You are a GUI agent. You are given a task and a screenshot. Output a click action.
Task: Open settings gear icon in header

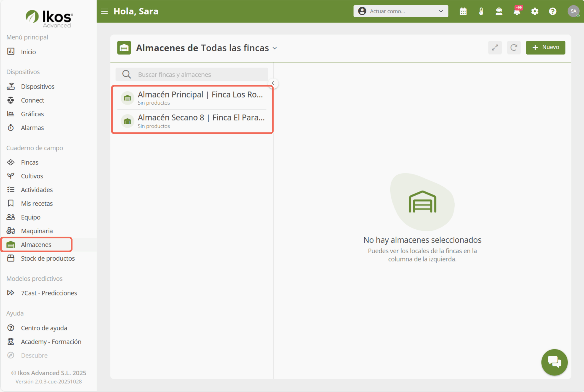(x=534, y=11)
